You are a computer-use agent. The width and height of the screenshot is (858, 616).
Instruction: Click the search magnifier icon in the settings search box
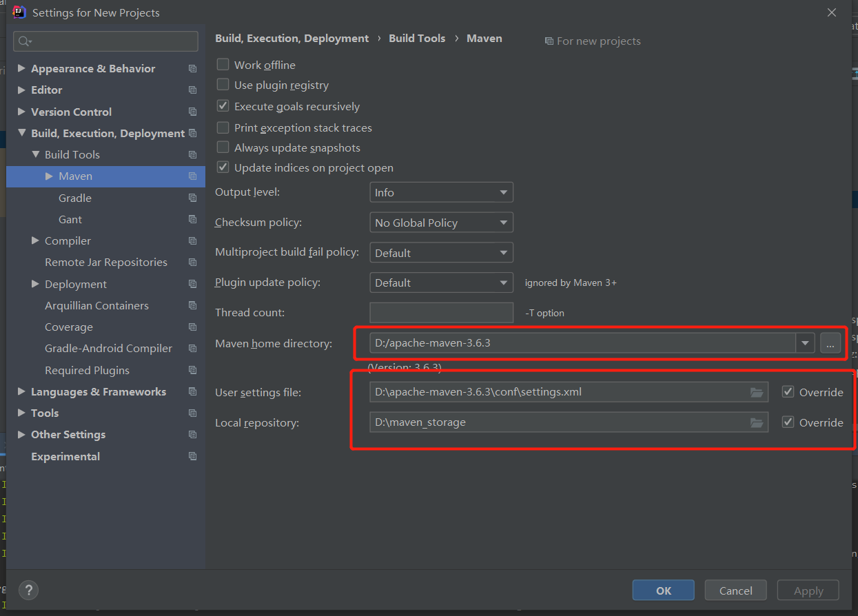point(25,41)
